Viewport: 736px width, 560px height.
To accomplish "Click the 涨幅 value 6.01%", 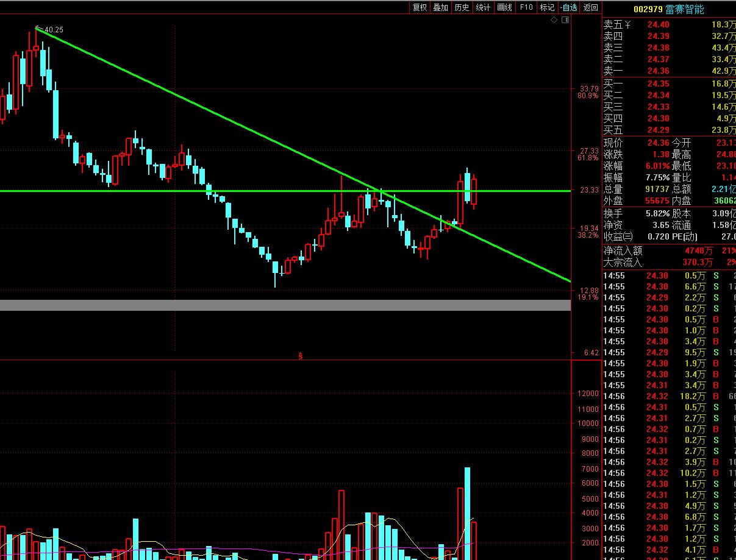I will [657, 166].
